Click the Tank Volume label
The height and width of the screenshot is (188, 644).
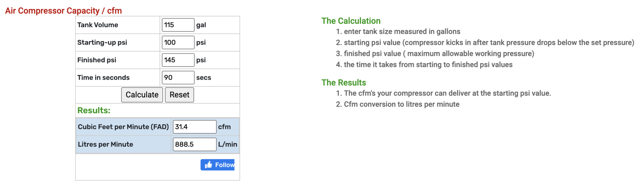point(98,25)
